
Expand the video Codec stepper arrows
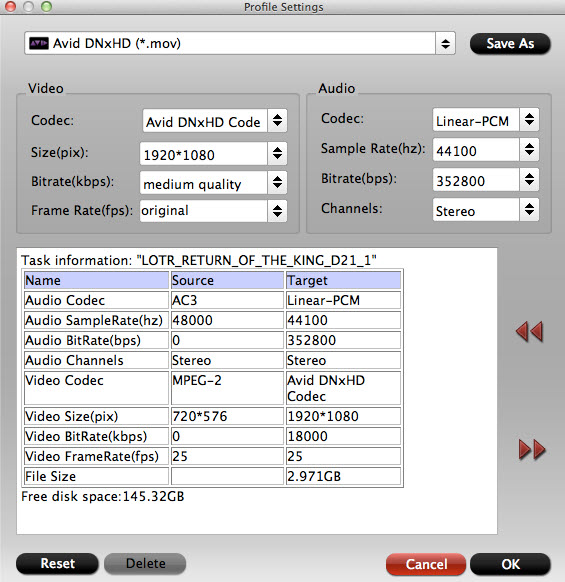277,120
